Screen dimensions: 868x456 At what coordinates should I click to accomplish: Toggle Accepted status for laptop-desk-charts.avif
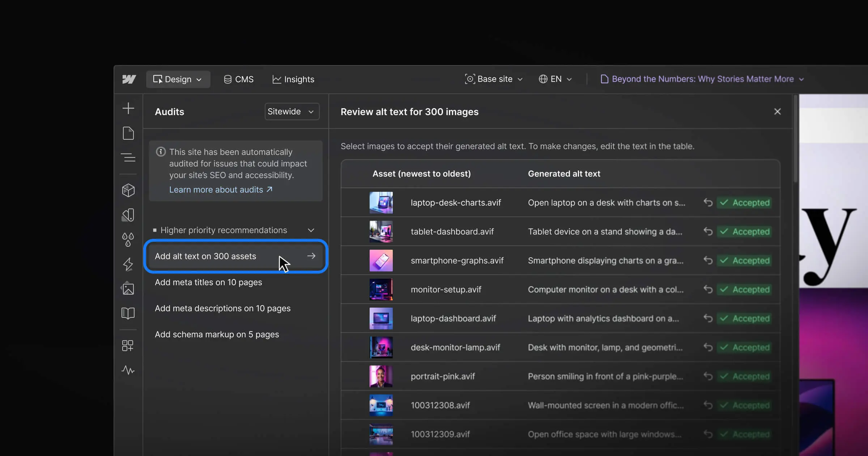pyautogui.click(x=744, y=203)
